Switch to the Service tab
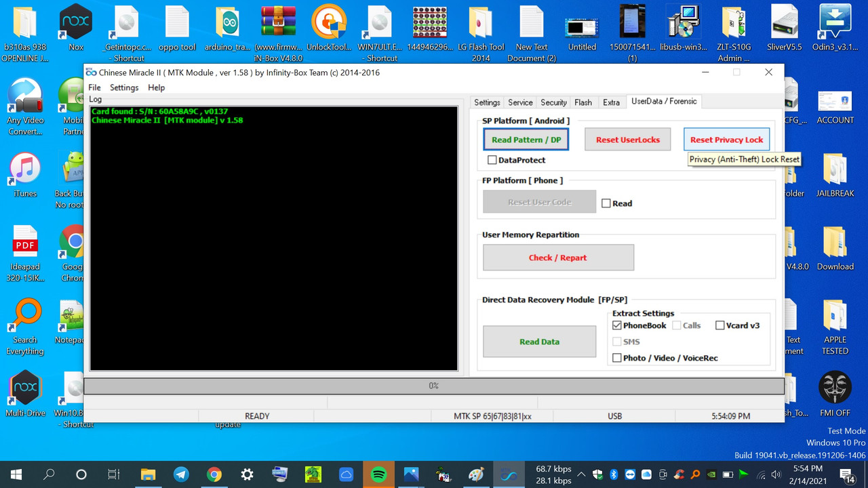This screenshot has height=488, width=868. tap(520, 102)
